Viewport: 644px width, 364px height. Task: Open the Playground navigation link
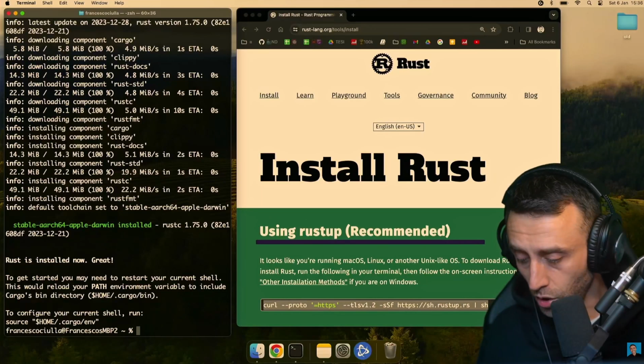[348, 95]
